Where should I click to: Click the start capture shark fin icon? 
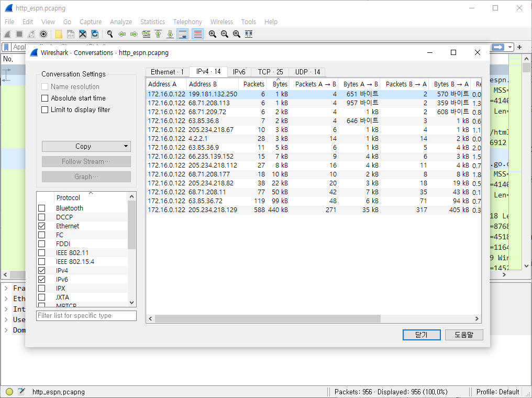[x=7, y=34]
